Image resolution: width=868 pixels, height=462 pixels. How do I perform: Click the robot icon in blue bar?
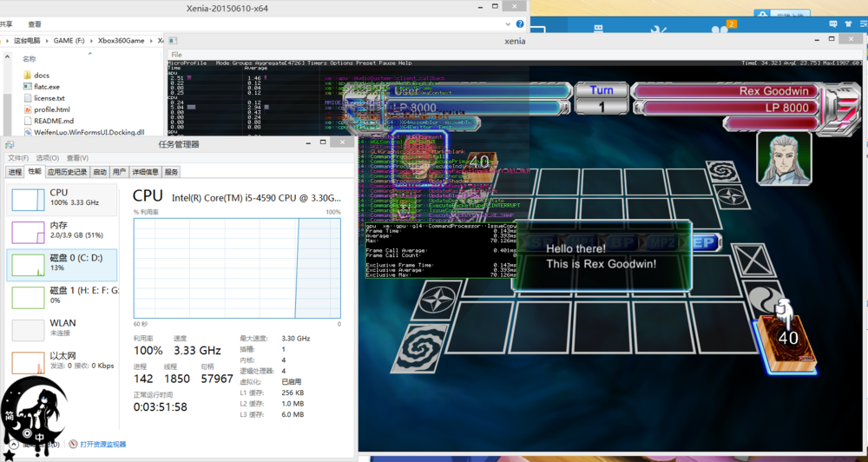click(598, 30)
